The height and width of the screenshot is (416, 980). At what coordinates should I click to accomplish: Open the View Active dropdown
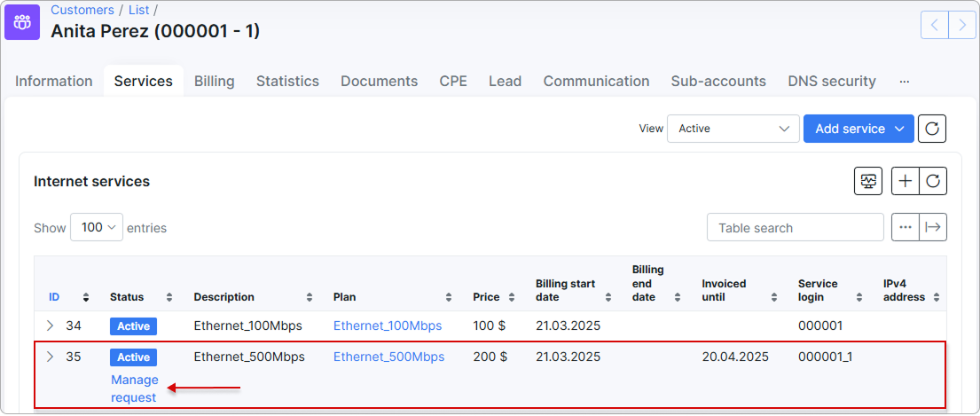(733, 129)
